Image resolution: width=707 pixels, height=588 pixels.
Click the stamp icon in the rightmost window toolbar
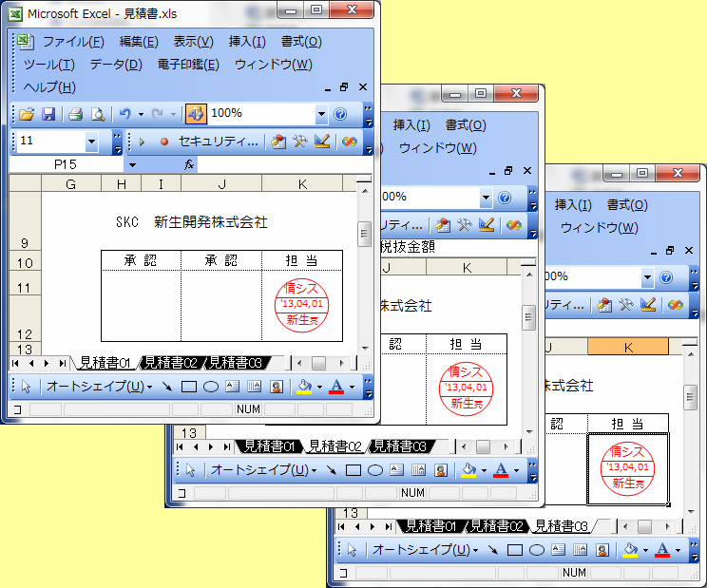pos(604,306)
